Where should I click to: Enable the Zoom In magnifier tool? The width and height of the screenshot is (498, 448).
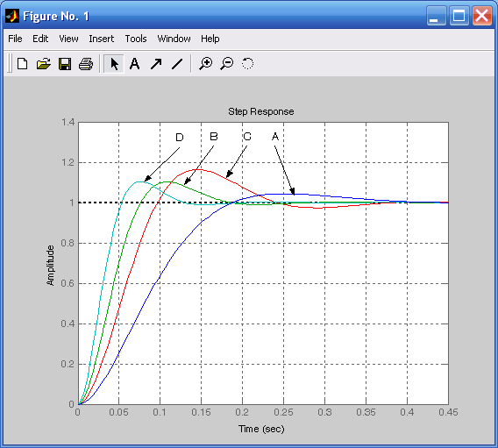[x=206, y=64]
